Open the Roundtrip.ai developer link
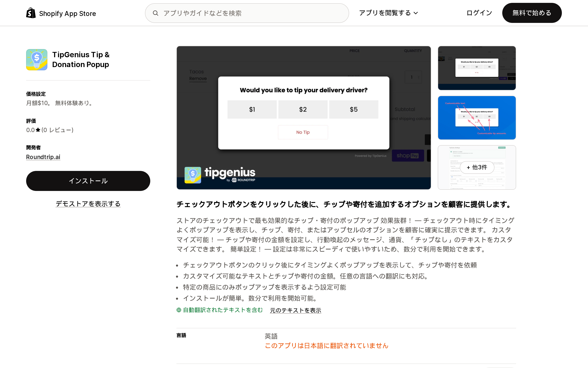Image resolution: width=588 pixels, height=368 pixels. [43, 157]
